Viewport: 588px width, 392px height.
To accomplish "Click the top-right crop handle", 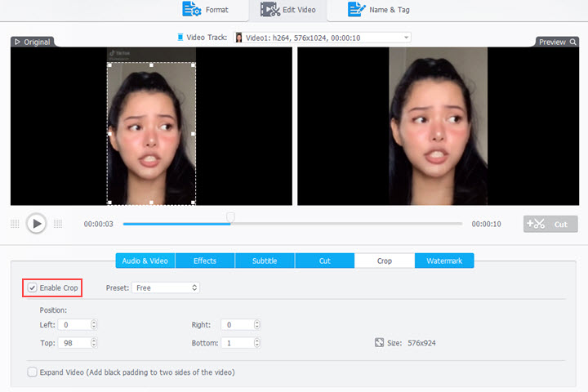I will pyautogui.click(x=193, y=65).
